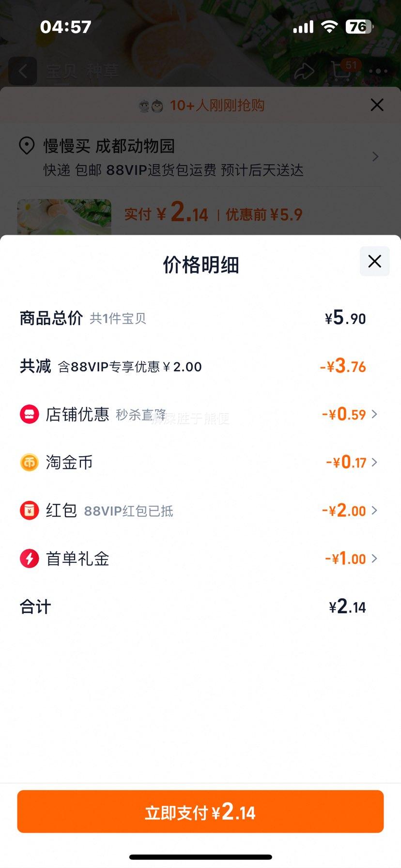Open the three-dot more menu
This screenshot has width=401, height=868.
[378, 71]
